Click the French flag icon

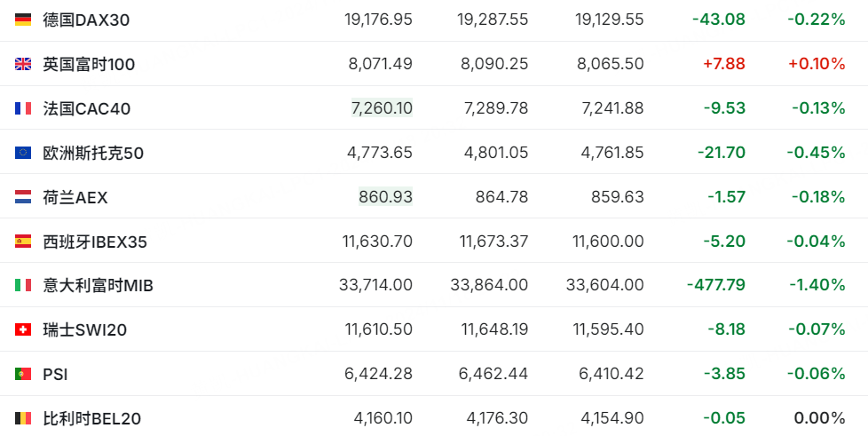tap(23, 108)
